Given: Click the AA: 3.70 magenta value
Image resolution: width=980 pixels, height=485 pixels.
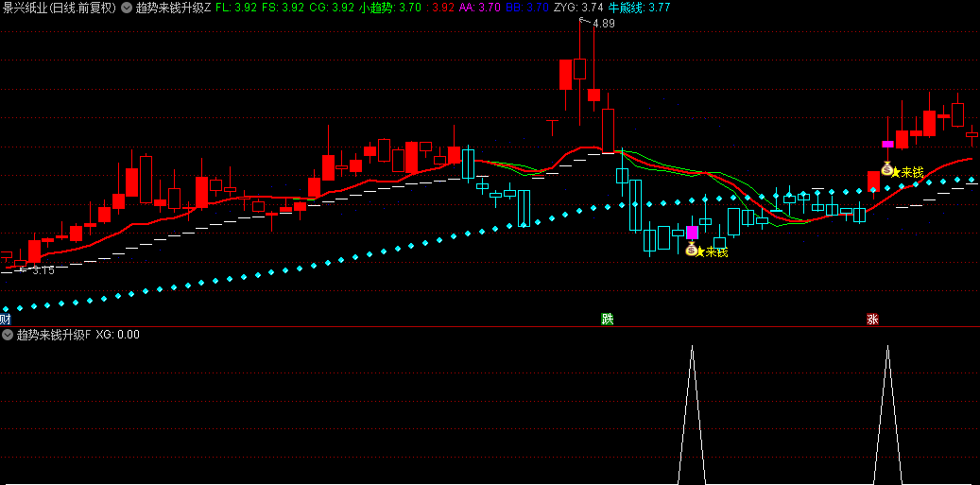Looking at the screenshot, I should click(480, 9).
